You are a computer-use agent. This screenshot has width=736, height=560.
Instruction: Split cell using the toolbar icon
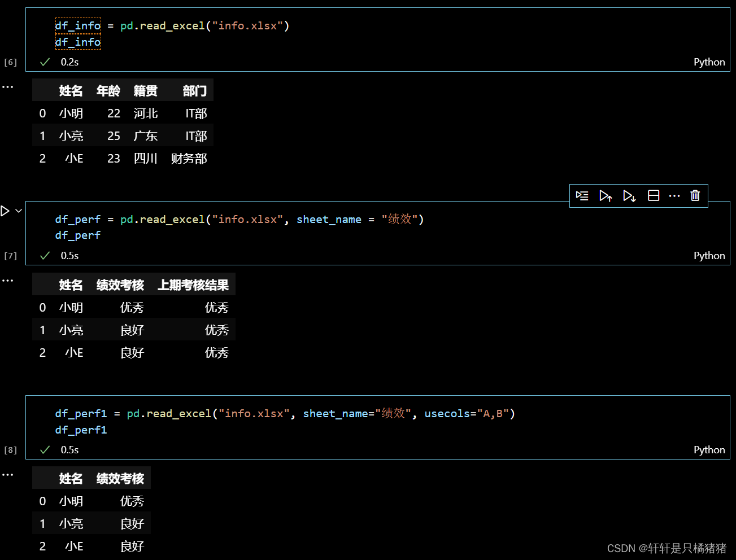click(x=654, y=196)
